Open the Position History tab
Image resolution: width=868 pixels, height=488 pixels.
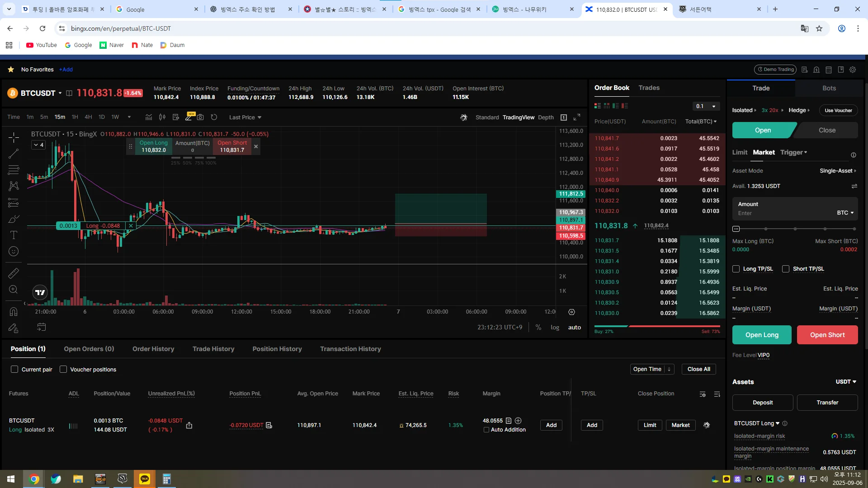277,349
